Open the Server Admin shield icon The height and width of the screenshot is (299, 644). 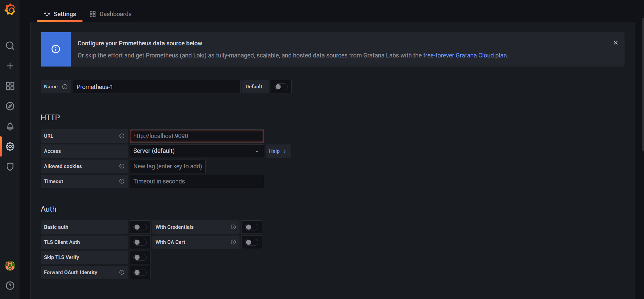(x=10, y=167)
